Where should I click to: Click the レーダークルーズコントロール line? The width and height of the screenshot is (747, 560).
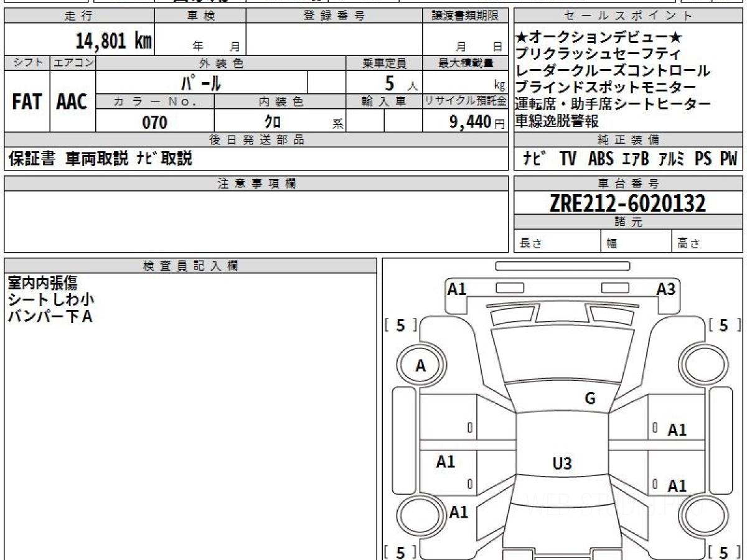613,71
